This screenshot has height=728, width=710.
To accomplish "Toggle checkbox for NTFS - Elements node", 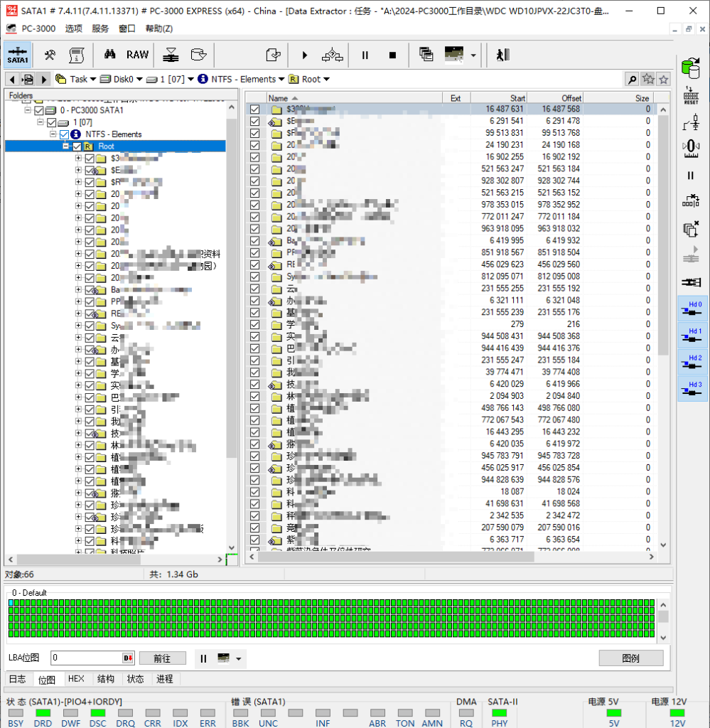I will pos(65,134).
